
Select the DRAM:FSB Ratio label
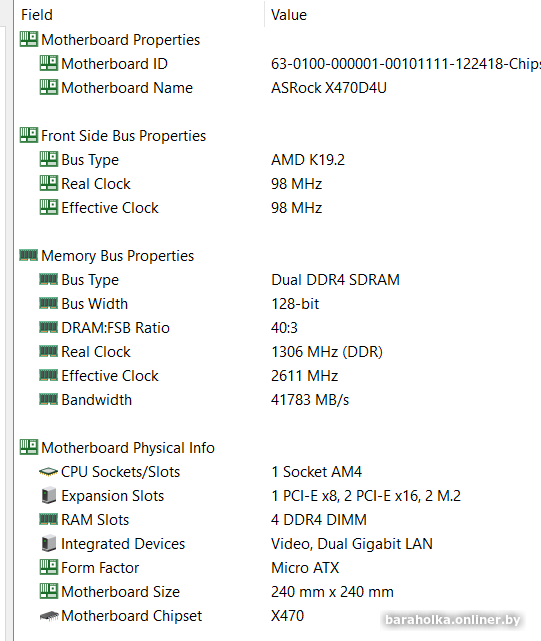coord(115,328)
